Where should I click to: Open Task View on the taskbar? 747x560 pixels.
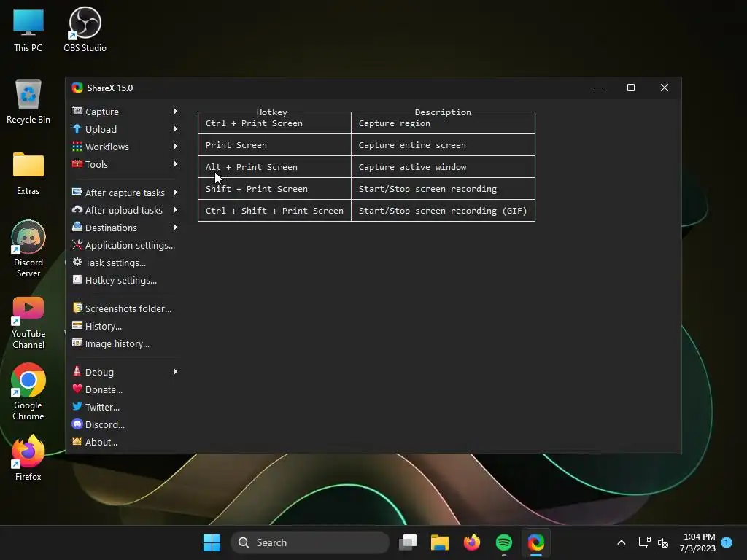[x=408, y=542]
